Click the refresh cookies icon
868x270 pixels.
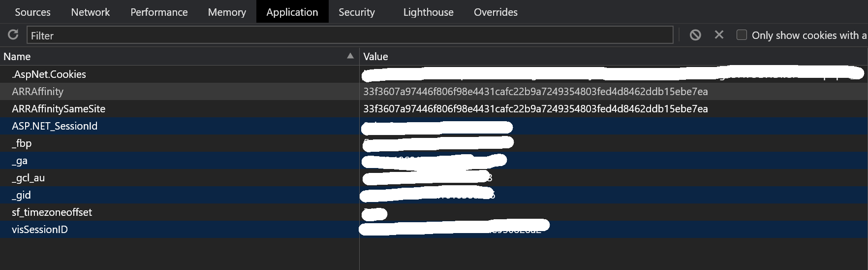click(x=13, y=35)
